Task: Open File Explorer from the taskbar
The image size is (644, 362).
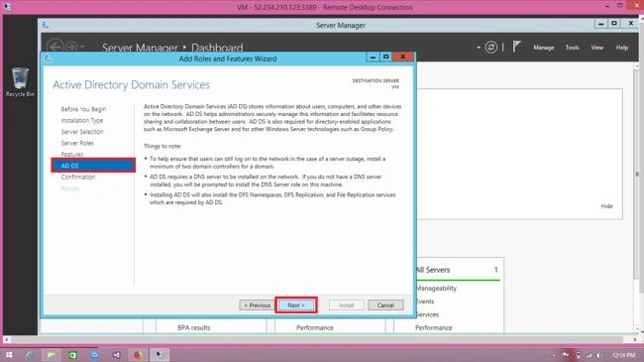Action: (x=51, y=355)
